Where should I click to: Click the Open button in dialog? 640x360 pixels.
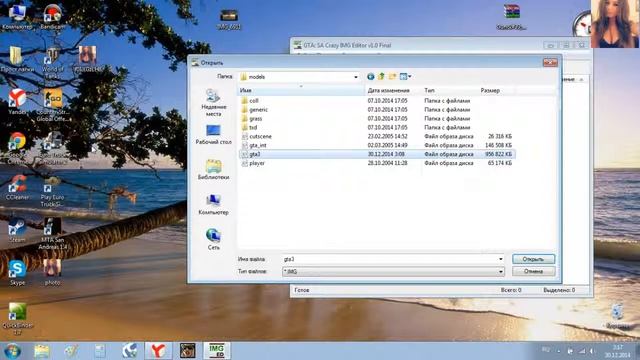pos(533,259)
